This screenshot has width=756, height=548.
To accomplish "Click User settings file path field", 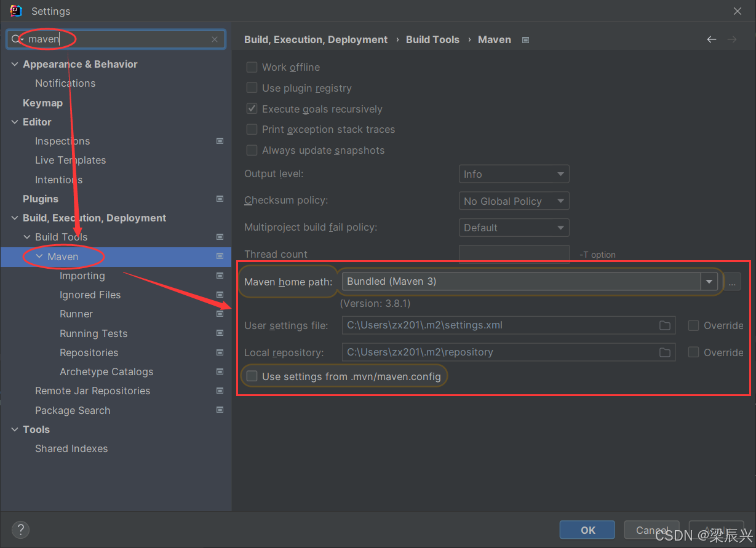I will (x=508, y=325).
